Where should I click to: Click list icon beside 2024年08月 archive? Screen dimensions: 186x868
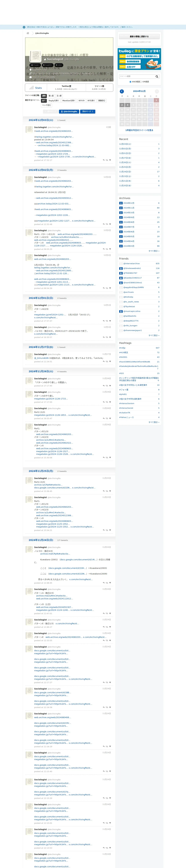[x=121, y=222]
